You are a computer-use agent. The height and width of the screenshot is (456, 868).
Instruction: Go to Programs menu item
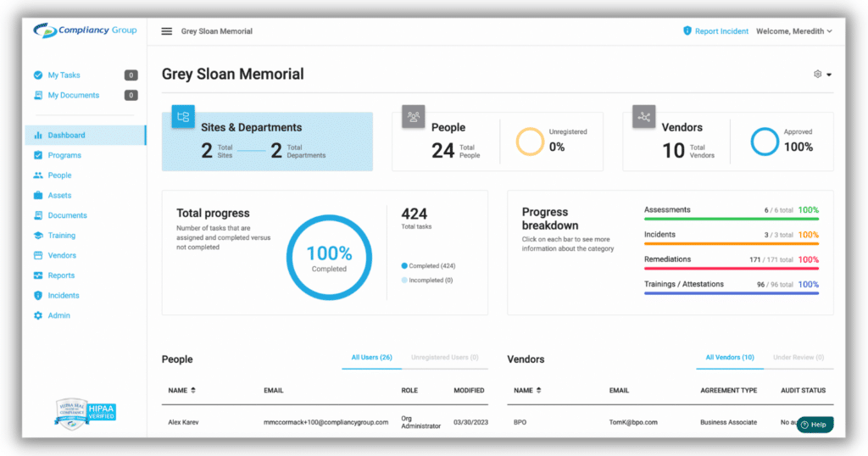pos(64,155)
